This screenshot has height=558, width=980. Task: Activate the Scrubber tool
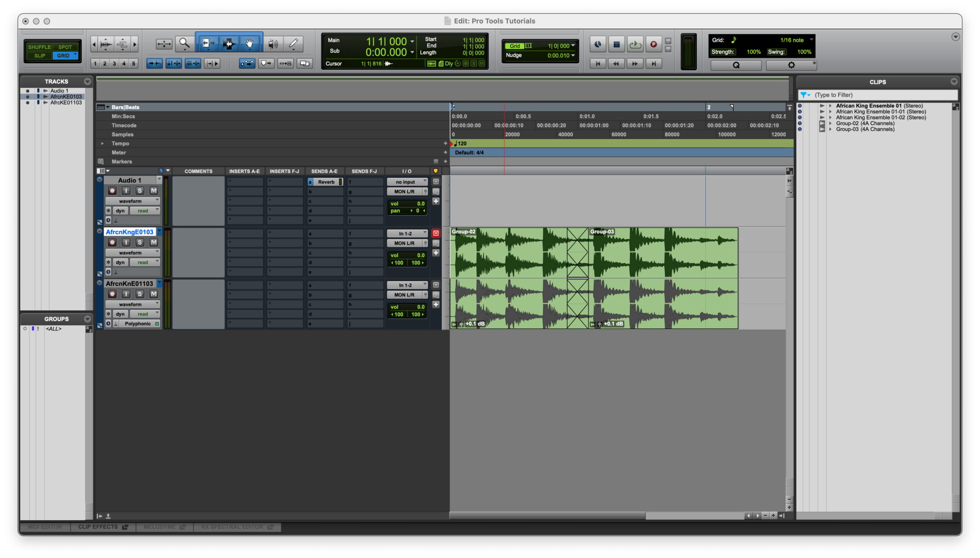point(273,44)
